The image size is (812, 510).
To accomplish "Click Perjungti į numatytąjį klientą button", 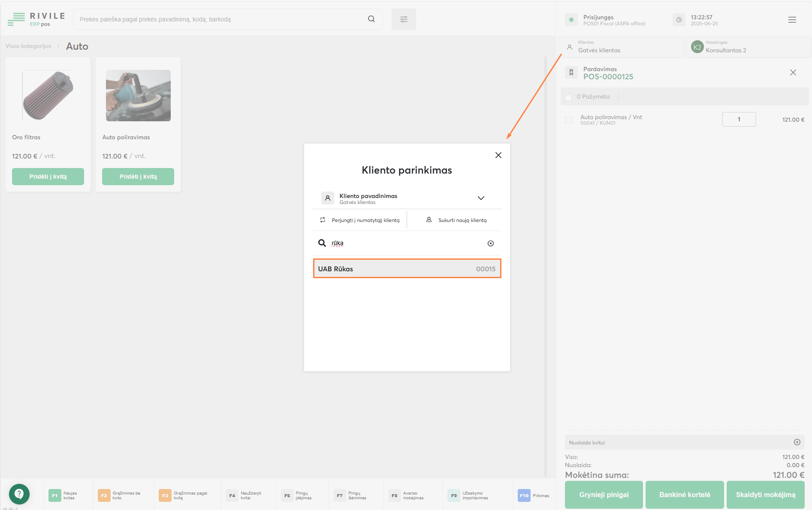I will pos(360,220).
